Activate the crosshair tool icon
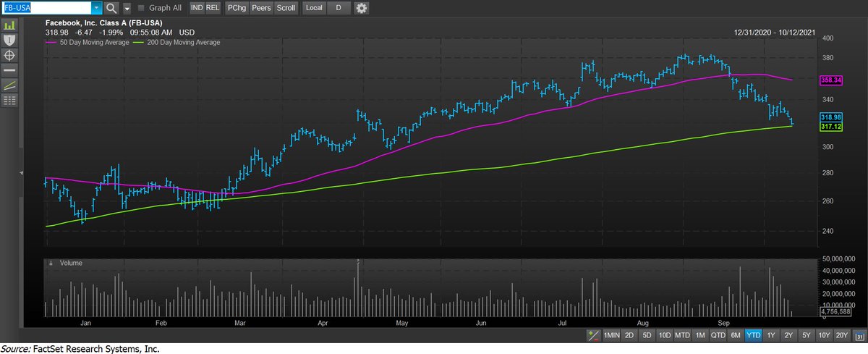 click(9, 55)
